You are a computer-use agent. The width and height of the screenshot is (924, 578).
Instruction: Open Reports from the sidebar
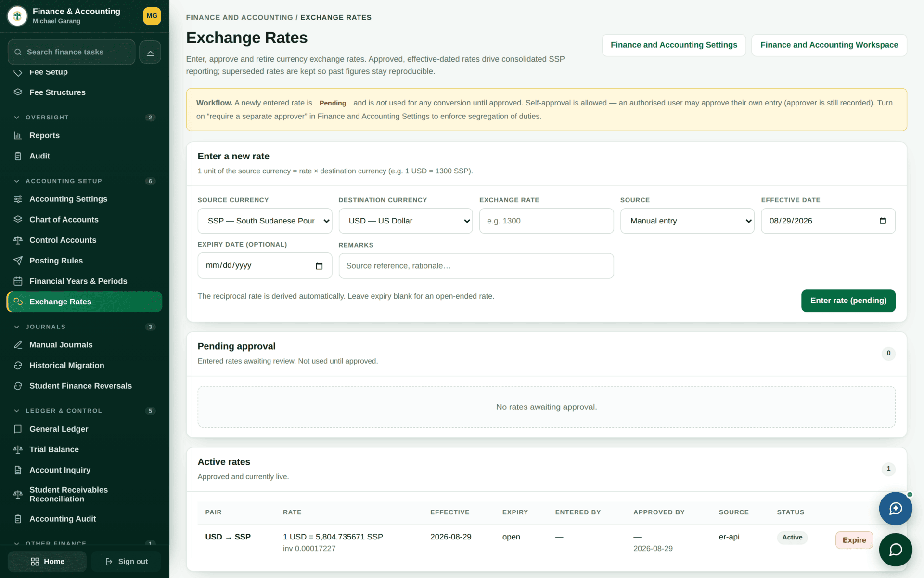[x=85, y=136]
